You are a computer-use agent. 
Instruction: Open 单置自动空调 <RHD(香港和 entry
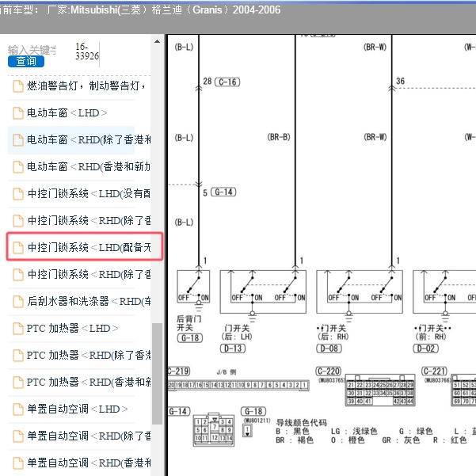point(89,463)
